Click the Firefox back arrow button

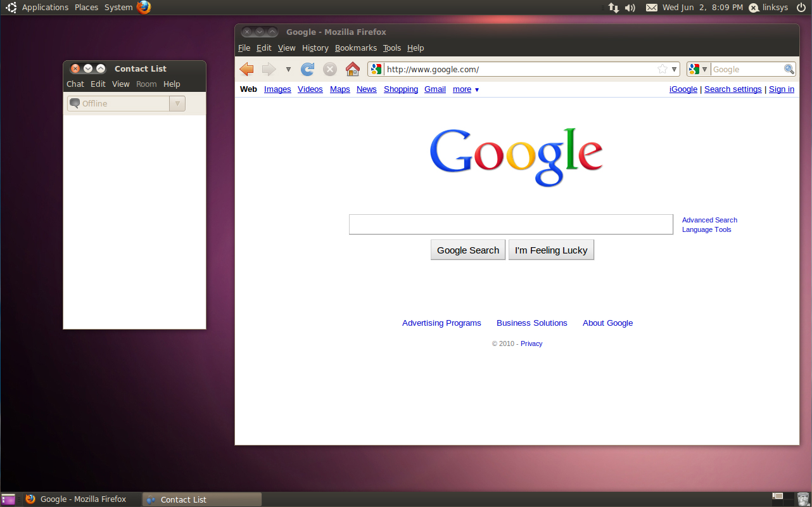click(x=247, y=69)
